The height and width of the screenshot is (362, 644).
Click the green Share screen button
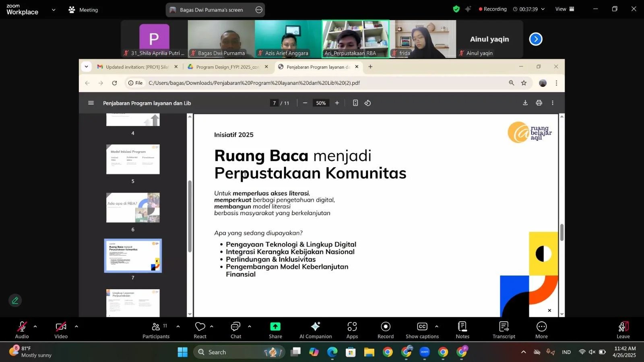(x=275, y=330)
